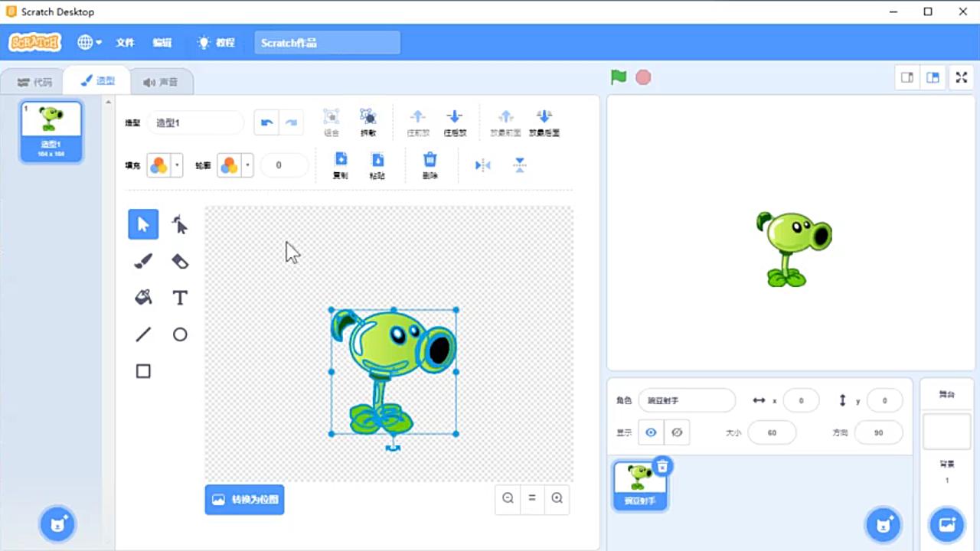Flip the costume vertically

tap(520, 165)
